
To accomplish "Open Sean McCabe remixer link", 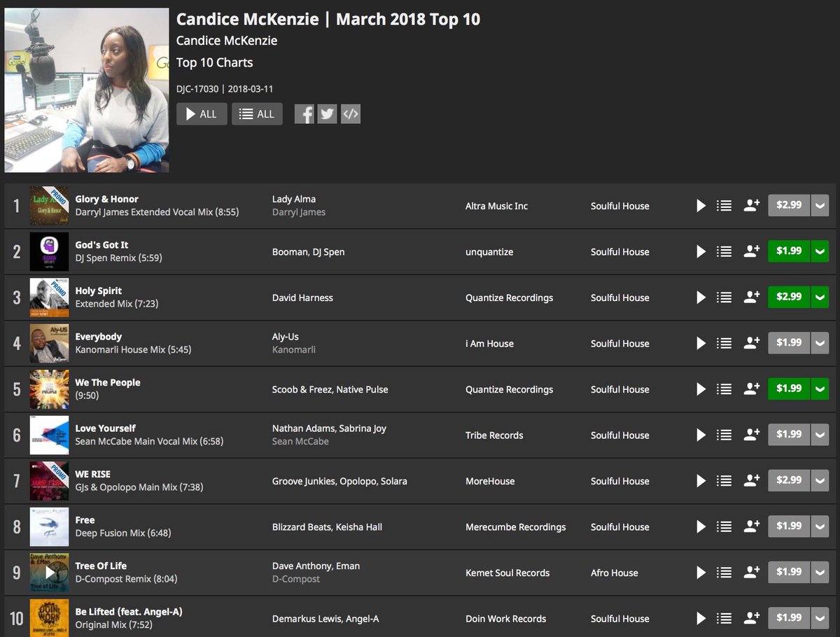I will [x=300, y=442].
